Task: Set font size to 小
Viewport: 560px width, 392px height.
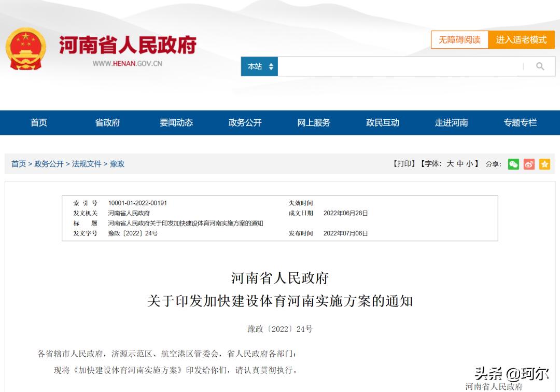Action: (x=470, y=164)
